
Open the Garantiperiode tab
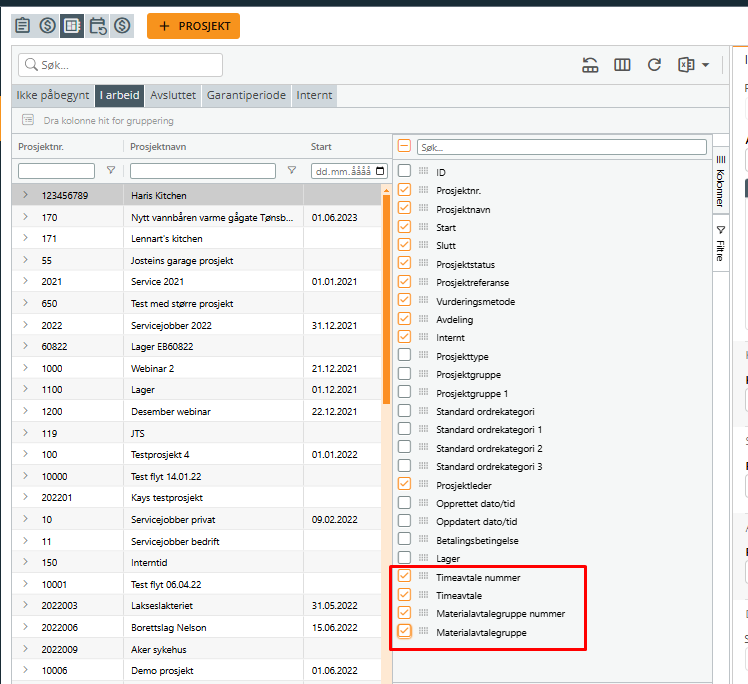click(x=246, y=95)
